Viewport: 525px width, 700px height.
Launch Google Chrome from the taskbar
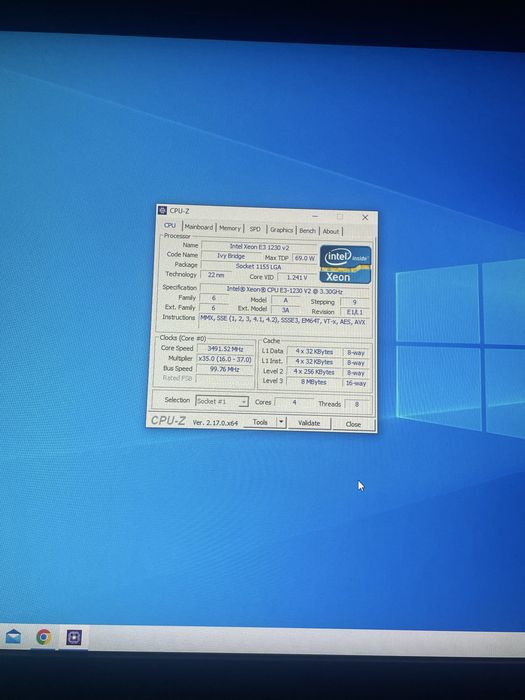coord(43,637)
